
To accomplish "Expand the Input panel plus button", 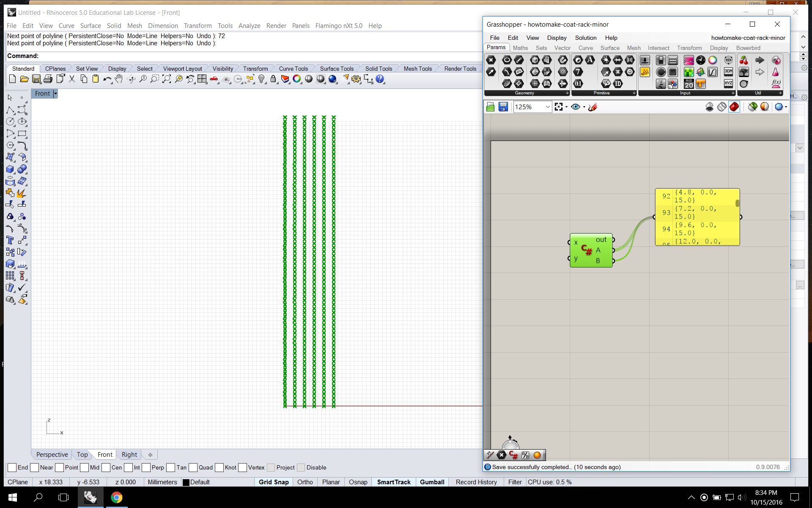I will [733, 93].
